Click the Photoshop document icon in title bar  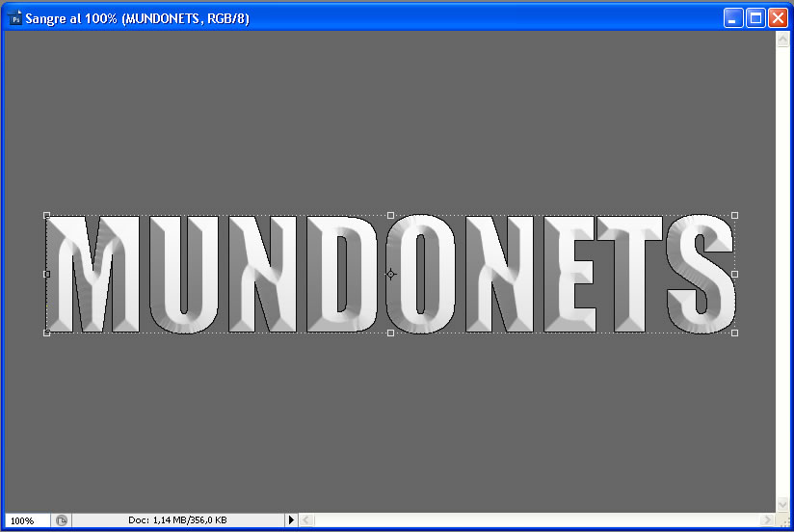pyautogui.click(x=15, y=18)
